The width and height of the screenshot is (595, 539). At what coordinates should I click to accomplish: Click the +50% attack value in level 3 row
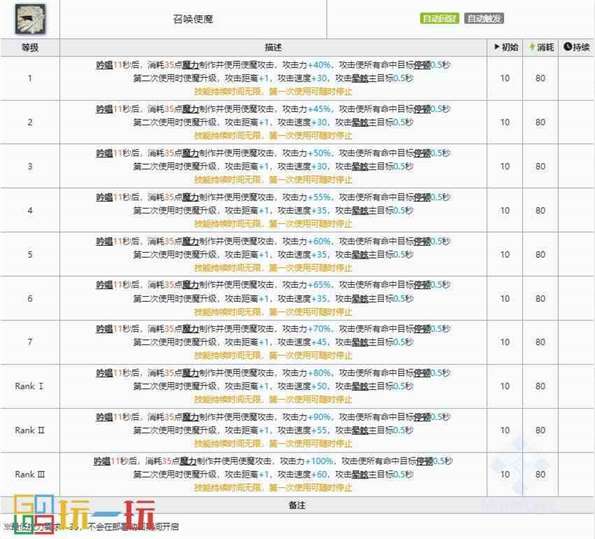[x=319, y=153]
